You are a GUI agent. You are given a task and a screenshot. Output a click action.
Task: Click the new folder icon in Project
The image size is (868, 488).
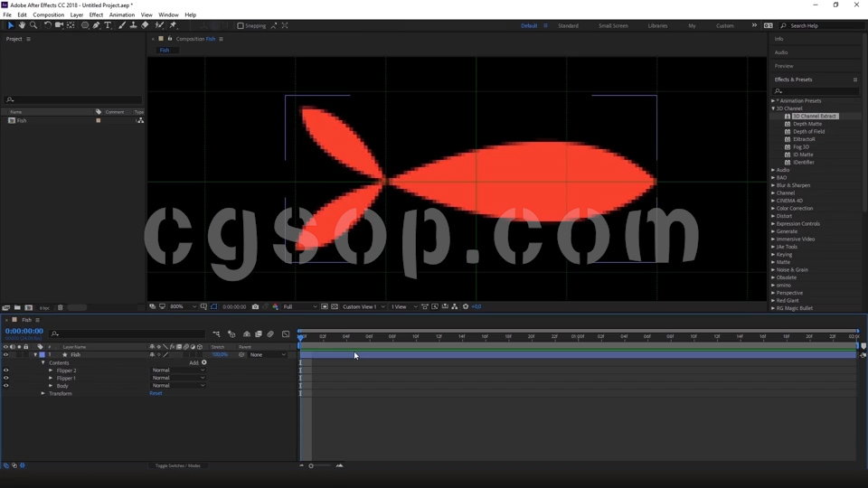[18, 307]
